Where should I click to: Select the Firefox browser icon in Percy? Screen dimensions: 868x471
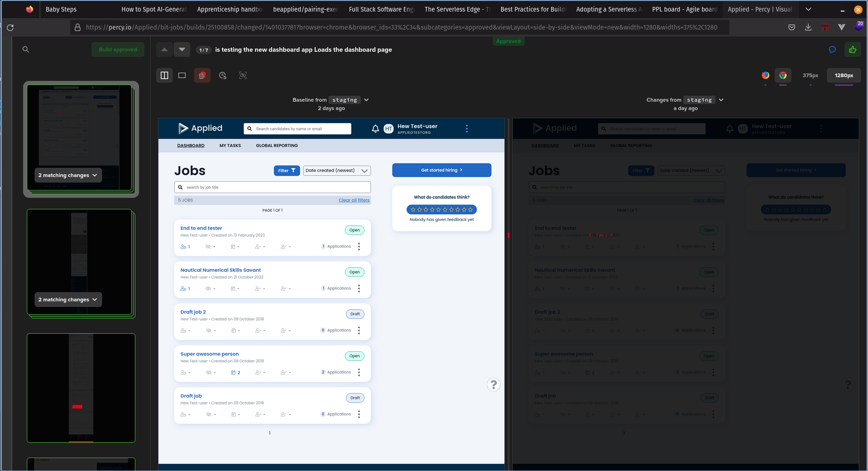[765, 75]
